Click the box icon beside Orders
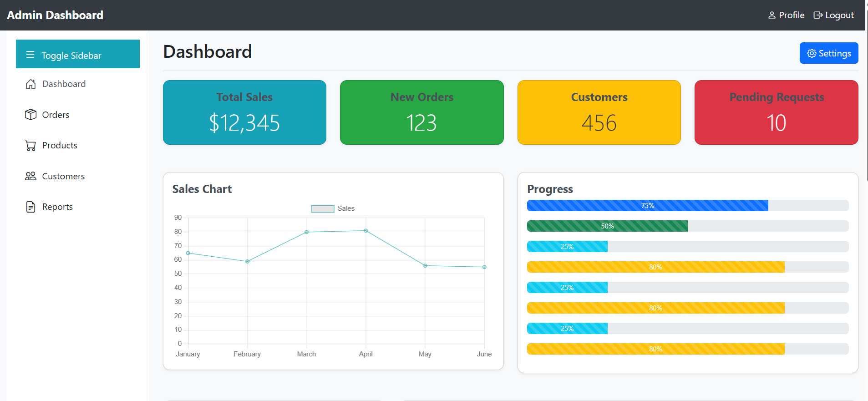 click(x=30, y=115)
